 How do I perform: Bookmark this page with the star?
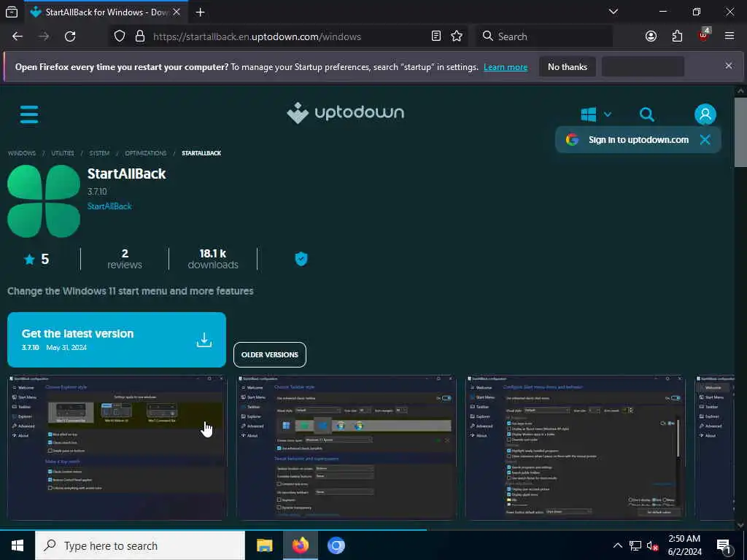pos(457,36)
